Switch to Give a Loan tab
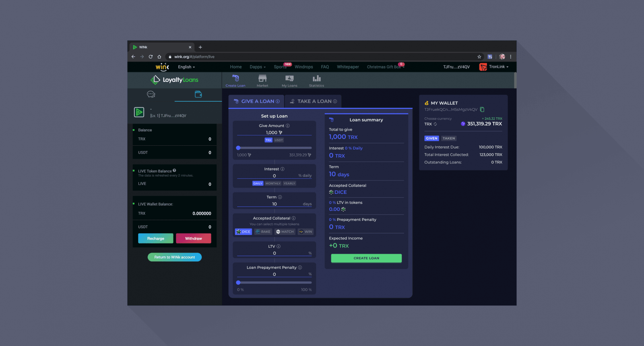Image resolution: width=644 pixels, height=346 pixels. [x=256, y=102]
